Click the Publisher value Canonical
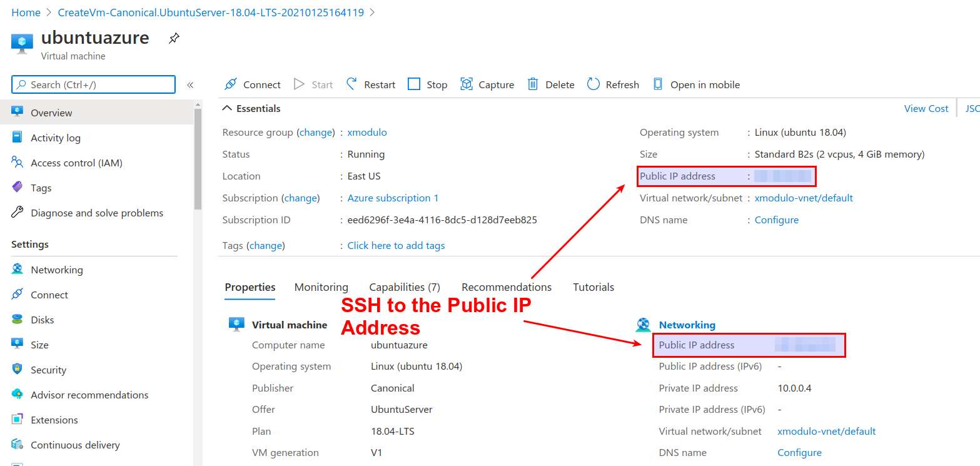The height and width of the screenshot is (466, 980). click(x=393, y=388)
